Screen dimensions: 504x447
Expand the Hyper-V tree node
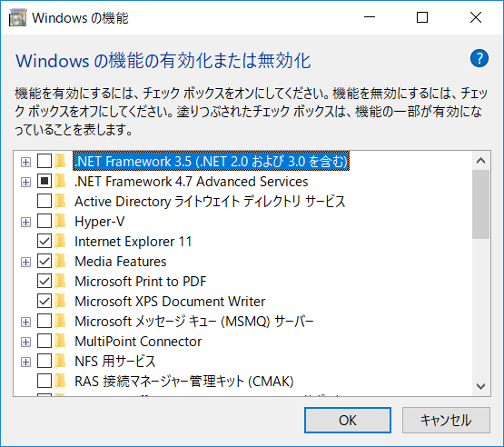(25, 223)
